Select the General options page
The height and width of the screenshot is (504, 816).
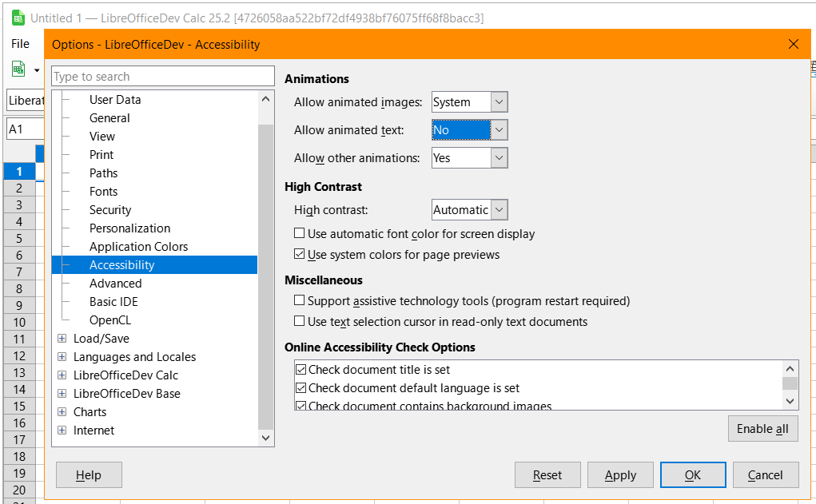coord(109,118)
